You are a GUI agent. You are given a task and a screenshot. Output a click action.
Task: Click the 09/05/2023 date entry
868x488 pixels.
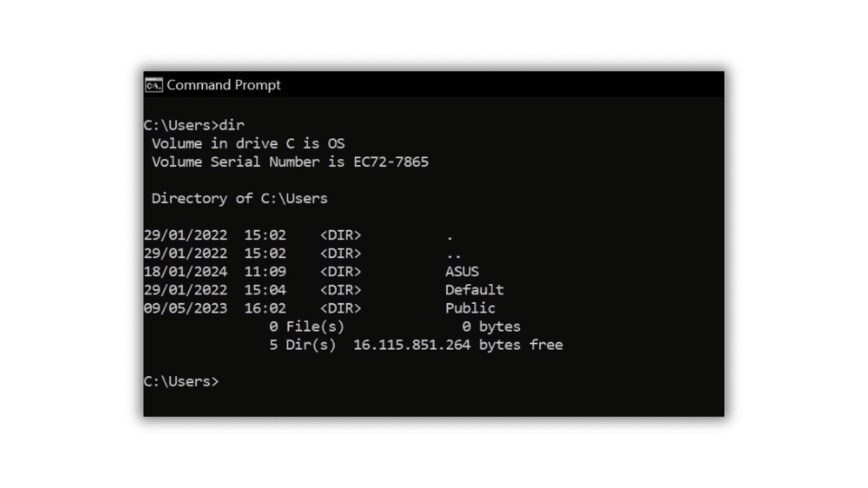tap(185, 308)
